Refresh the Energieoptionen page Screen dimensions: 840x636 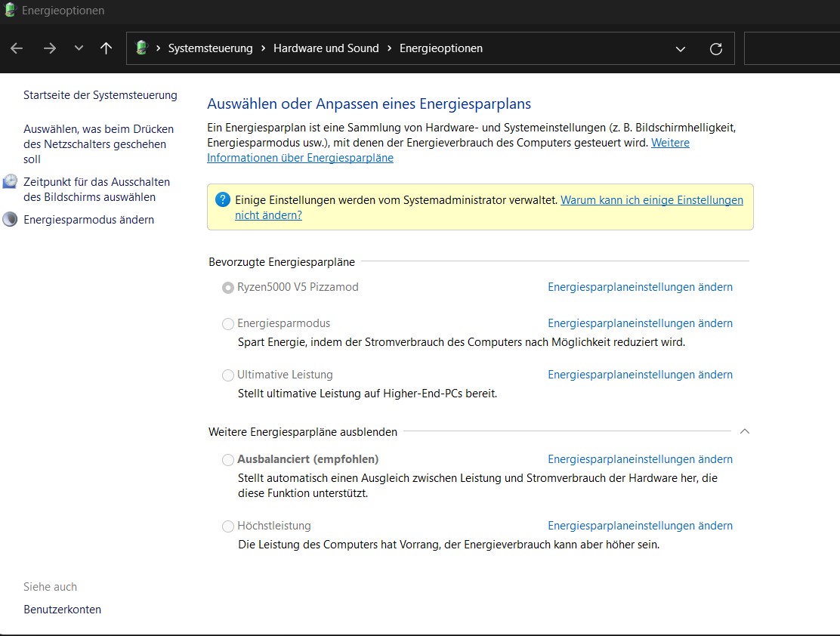click(x=715, y=49)
